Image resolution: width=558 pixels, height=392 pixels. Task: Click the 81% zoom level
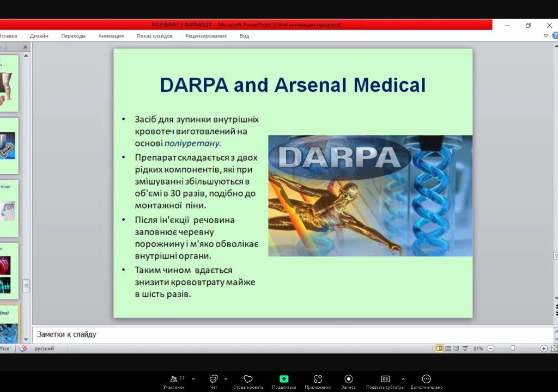[478, 348]
